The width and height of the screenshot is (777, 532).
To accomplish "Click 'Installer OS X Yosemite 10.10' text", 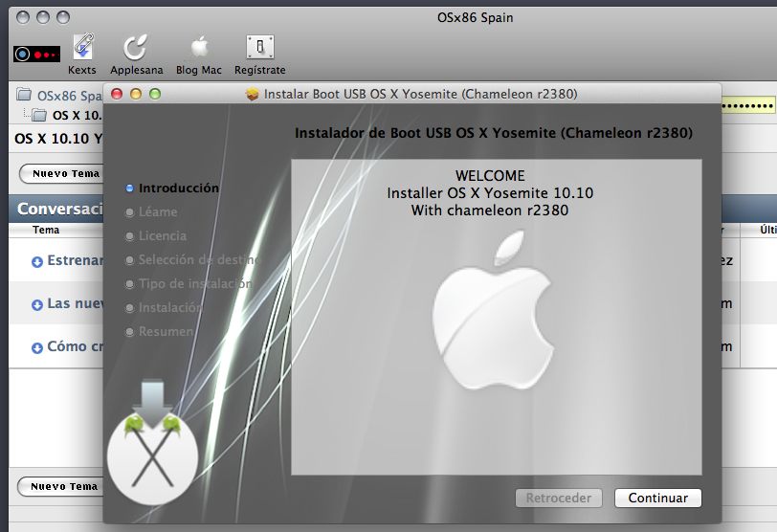I will [490, 192].
